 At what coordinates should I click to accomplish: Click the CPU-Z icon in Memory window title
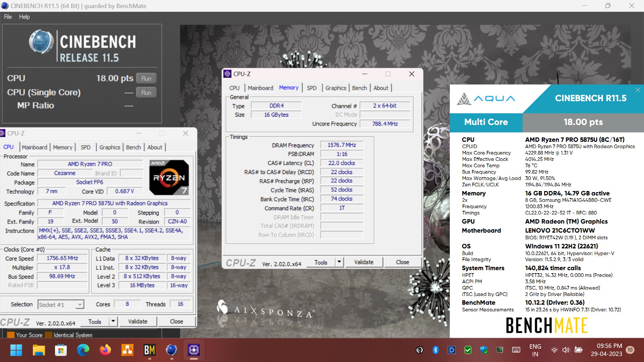(x=227, y=74)
